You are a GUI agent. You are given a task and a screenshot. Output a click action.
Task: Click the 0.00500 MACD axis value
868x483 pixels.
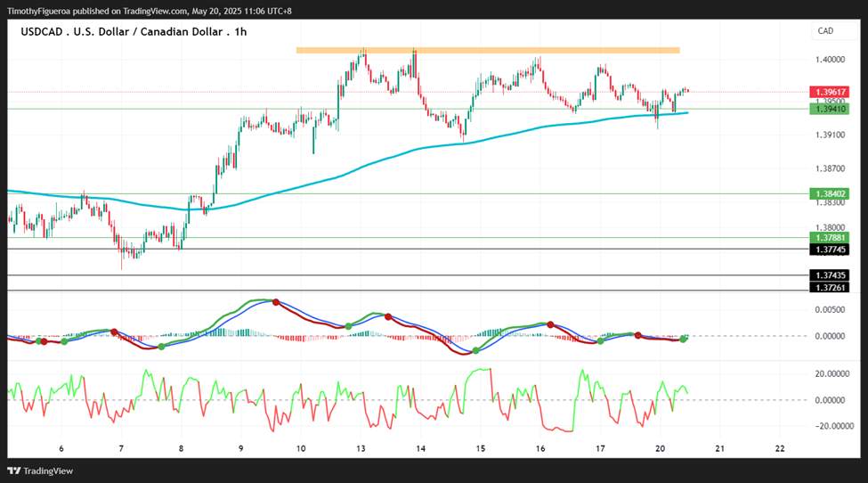pos(831,309)
